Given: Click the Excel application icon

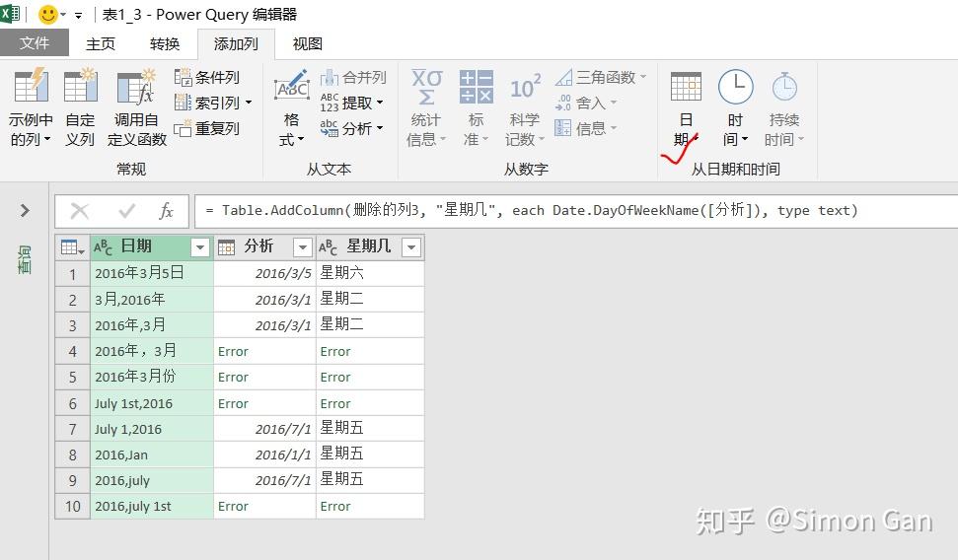Looking at the screenshot, I should [10, 14].
